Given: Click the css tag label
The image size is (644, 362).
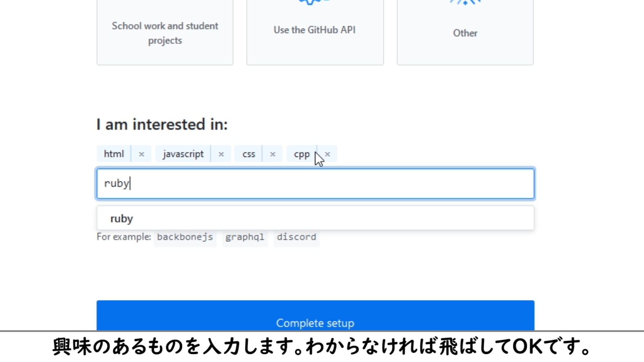Looking at the screenshot, I should click(x=249, y=154).
